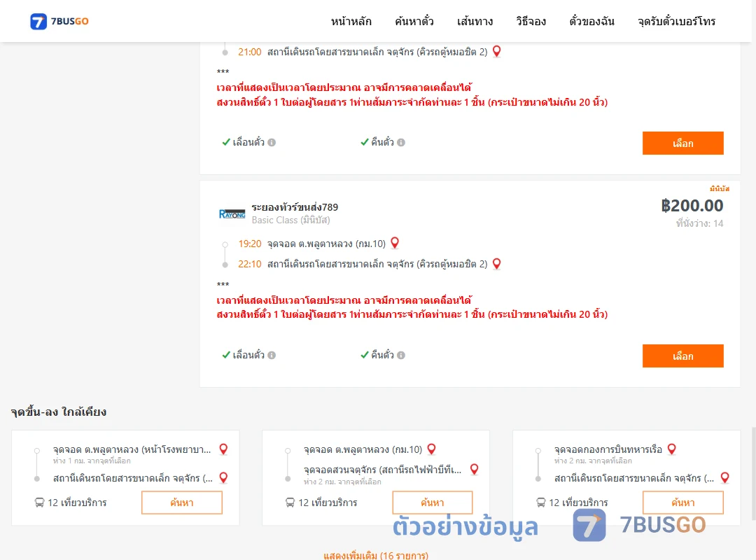756x560 pixels.
Task: Search the หน้าโรงพยาบาล nearby route with ค้นหา
Action: point(182,503)
